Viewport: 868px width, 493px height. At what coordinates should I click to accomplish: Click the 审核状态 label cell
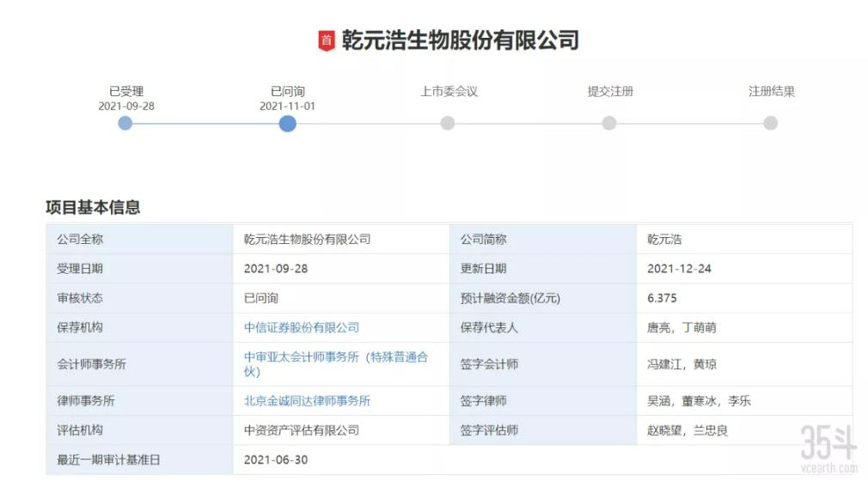(139, 298)
